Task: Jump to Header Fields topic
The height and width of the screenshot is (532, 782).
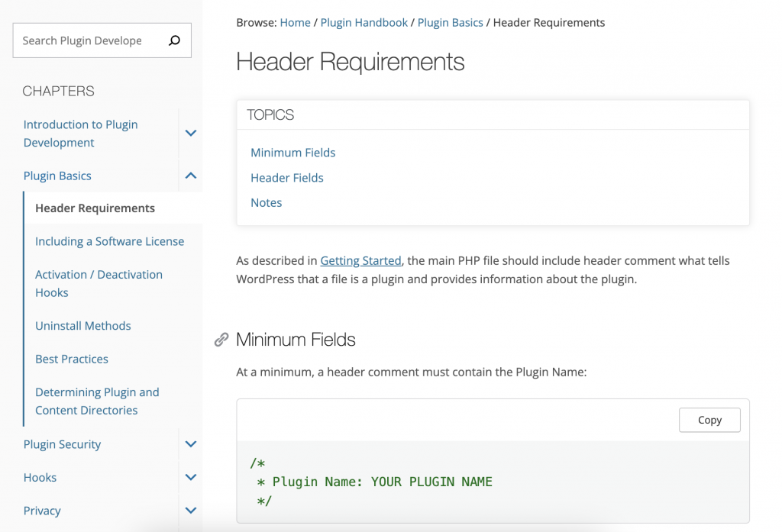Action: (x=287, y=178)
